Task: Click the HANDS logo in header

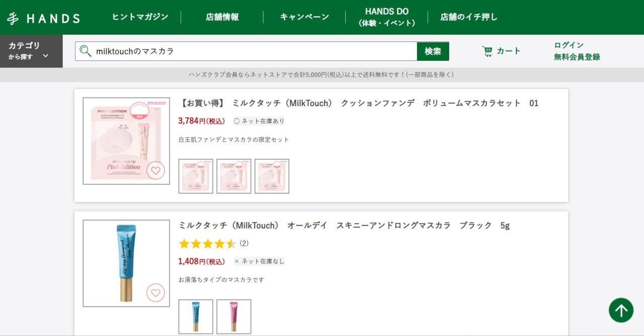Action: pyautogui.click(x=43, y=19)
